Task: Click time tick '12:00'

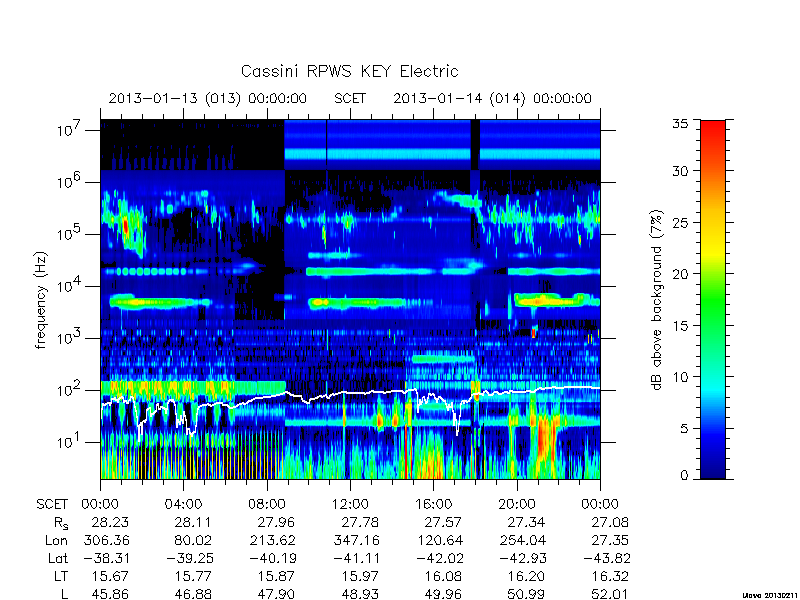Action: 350,505
